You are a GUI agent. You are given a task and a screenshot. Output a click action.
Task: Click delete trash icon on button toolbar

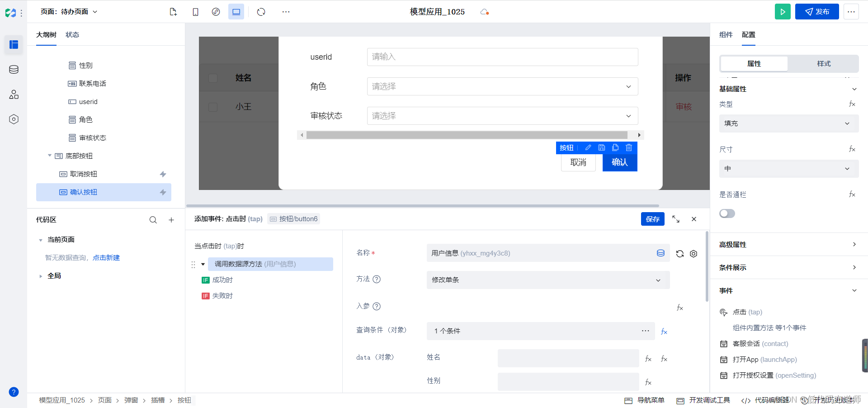coord(628,147)
